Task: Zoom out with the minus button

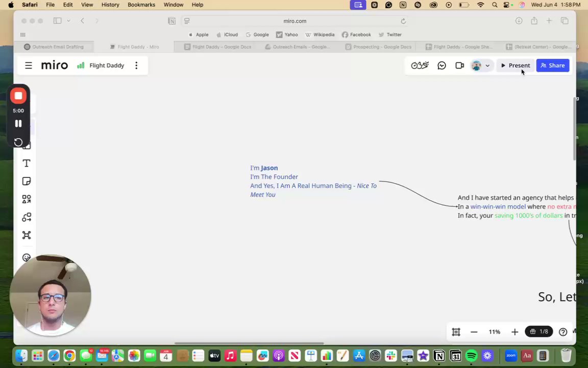Action: (x=474, y=332)
